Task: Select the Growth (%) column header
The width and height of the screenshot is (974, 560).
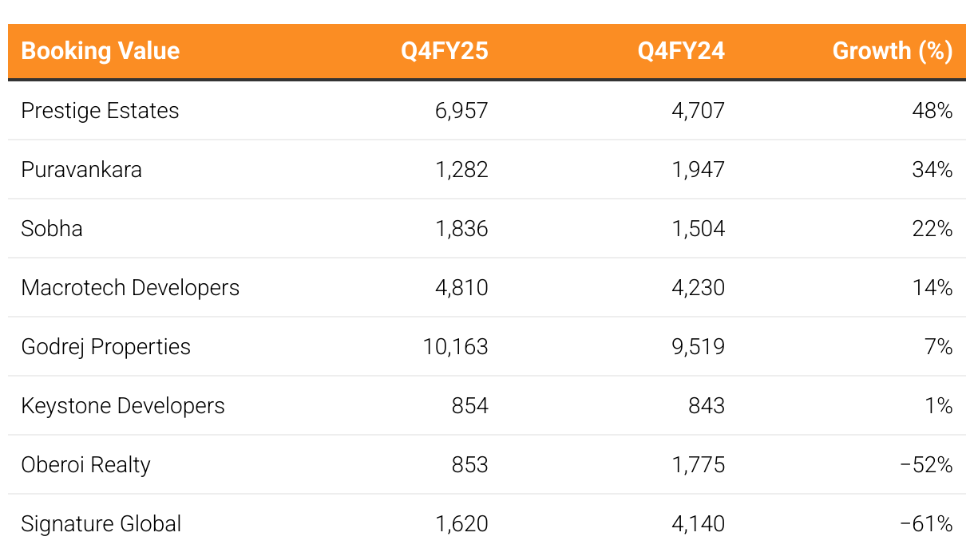Action: click(893, 51)
